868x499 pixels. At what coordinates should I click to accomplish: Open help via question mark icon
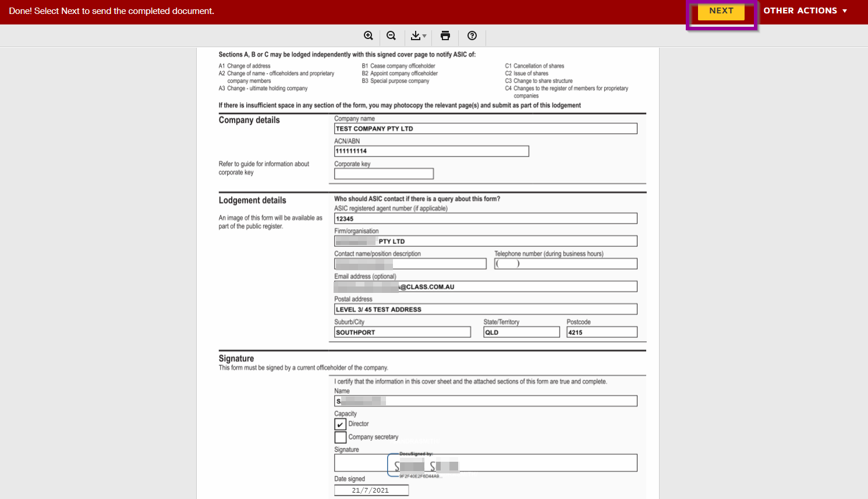472,36
